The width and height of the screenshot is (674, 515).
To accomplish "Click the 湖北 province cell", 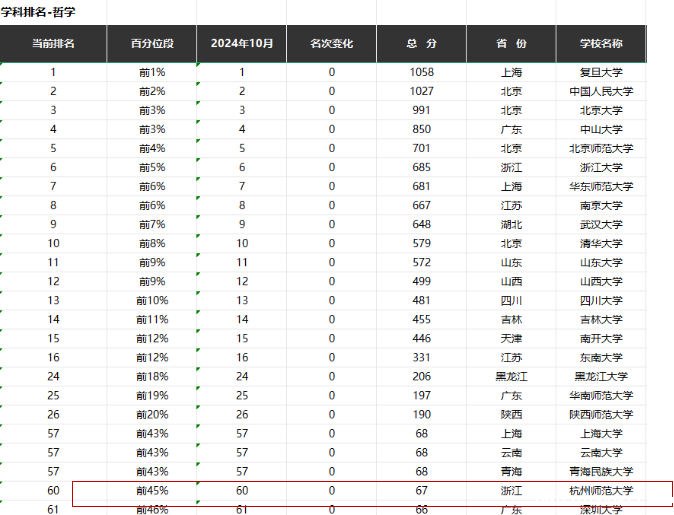I will pyautogui.click(x=511, y=224).
